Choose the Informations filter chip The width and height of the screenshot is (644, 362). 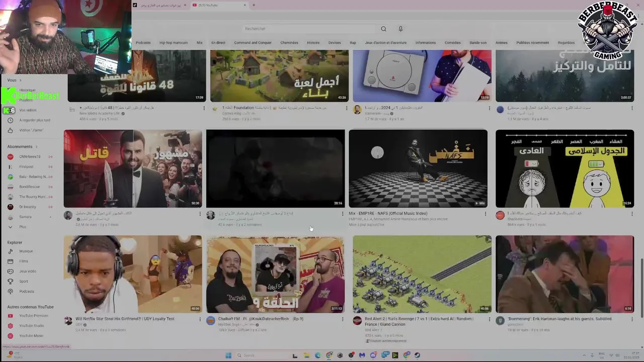426,43
